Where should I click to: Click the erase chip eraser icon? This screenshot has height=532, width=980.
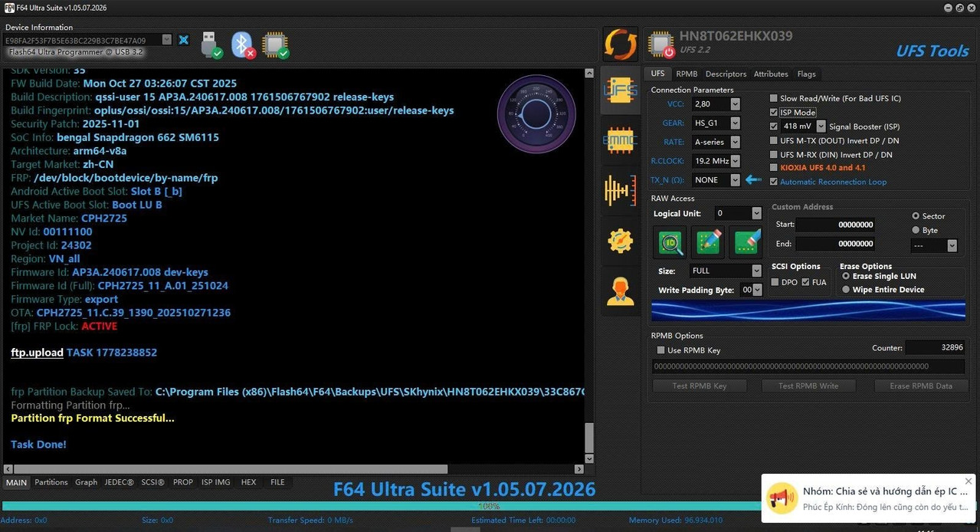pyautogui.click(x=746, y=242)
